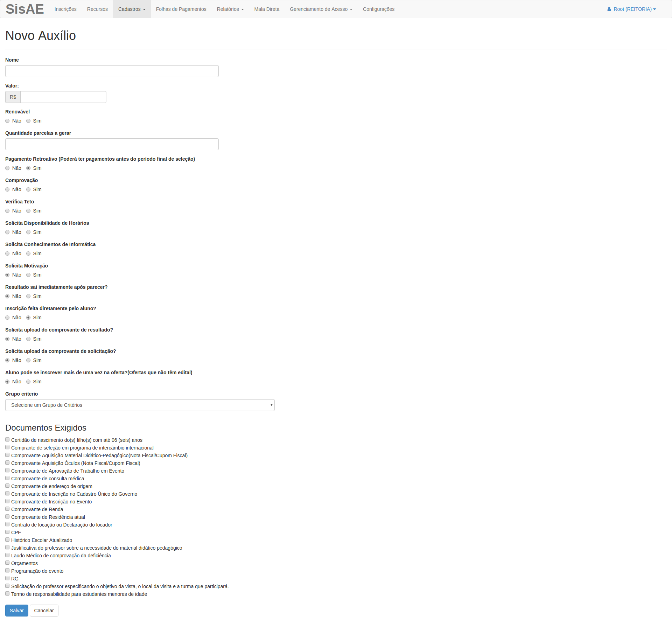672x620 pixels.
Task: Choose Não for Pagamento Retroativo
Action: pos(7,168)
